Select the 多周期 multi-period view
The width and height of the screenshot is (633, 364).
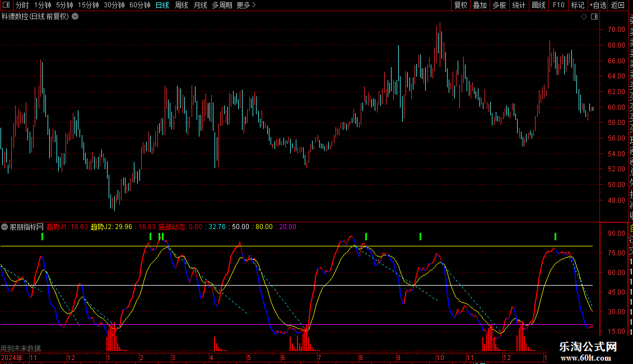pyautogui.click(x=222, y=5)
